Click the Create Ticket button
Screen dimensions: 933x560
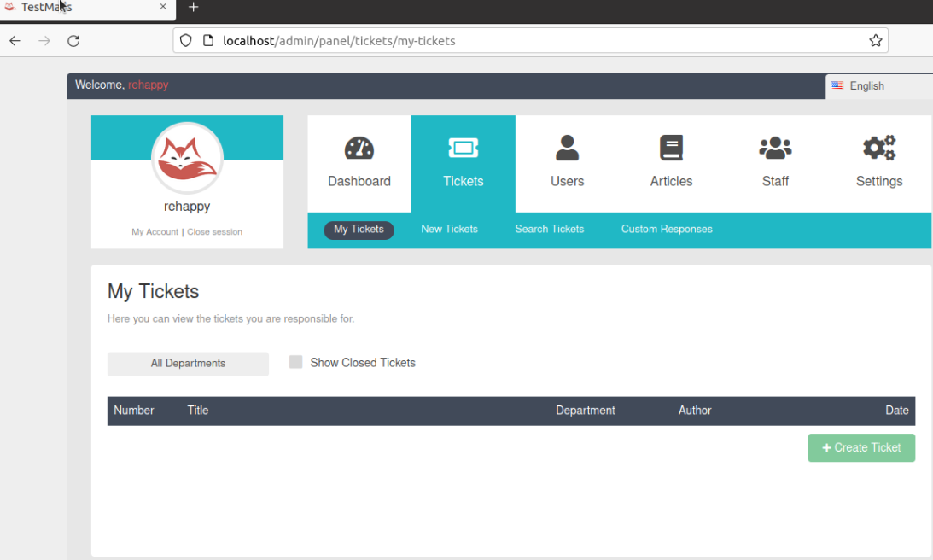[860, 447]
